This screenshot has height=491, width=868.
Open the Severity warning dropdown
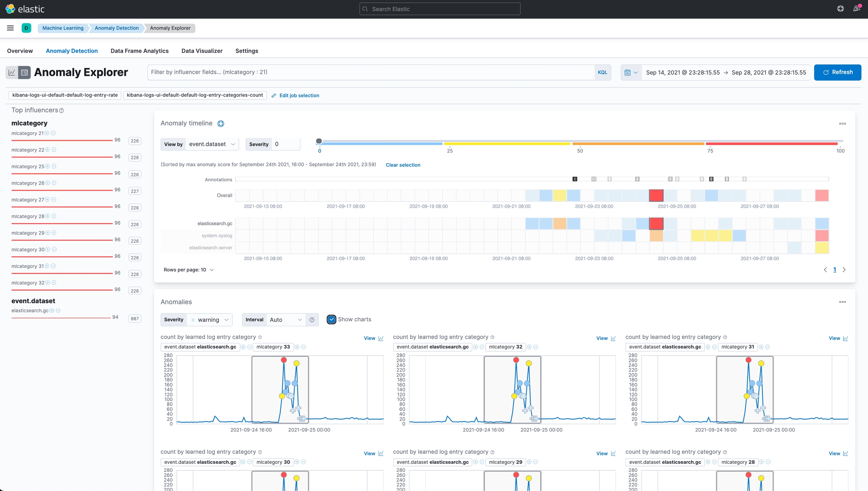210,320
